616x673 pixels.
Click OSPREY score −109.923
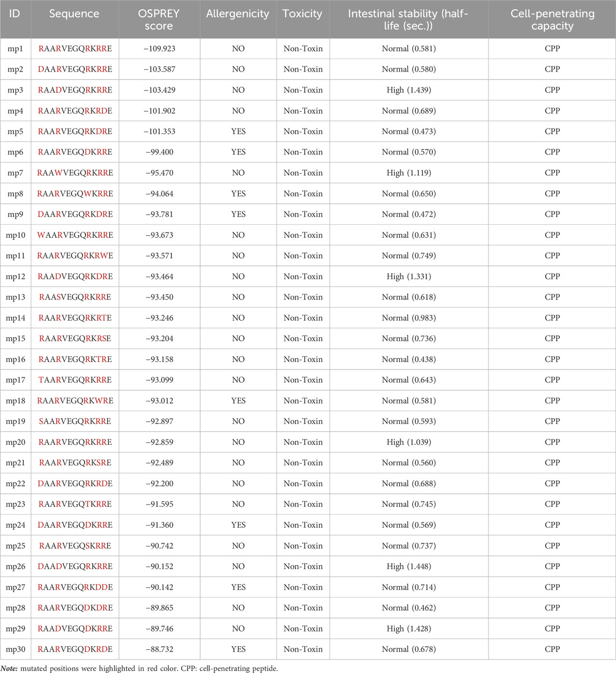click(159, 48)
